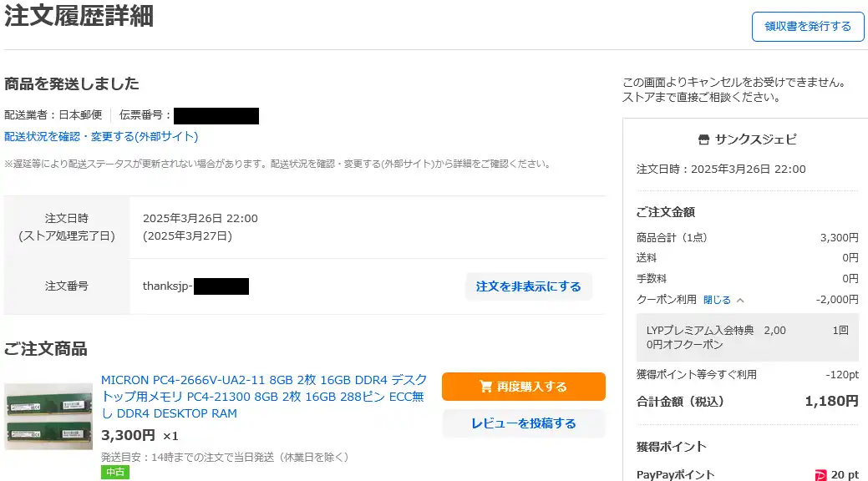This screenshot has height=481, width=868.
Task: Click the LYPプレミアム入会特典 coupon row
Action: (x=748, y=337)
